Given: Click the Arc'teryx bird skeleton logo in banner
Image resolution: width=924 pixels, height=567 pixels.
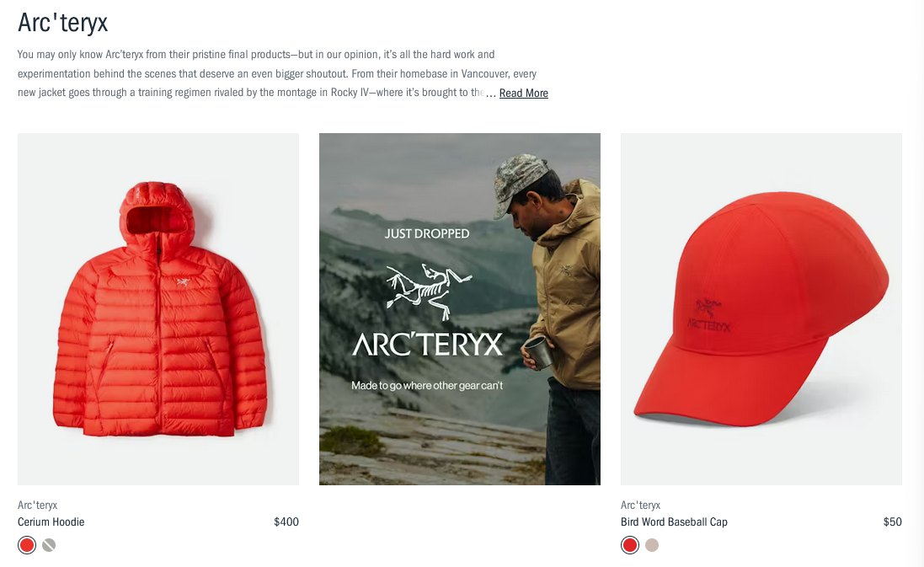Looking at the screenshot, I should (429, 292).
